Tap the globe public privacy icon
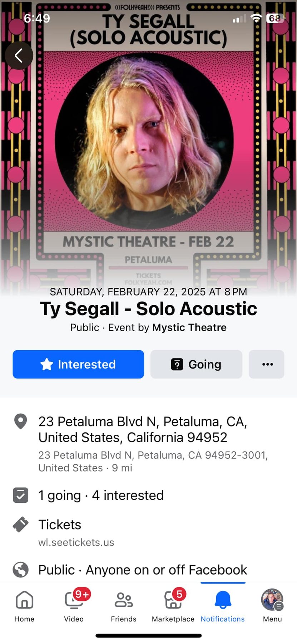This screenshot has height=644, width=297. pos(20,570)
